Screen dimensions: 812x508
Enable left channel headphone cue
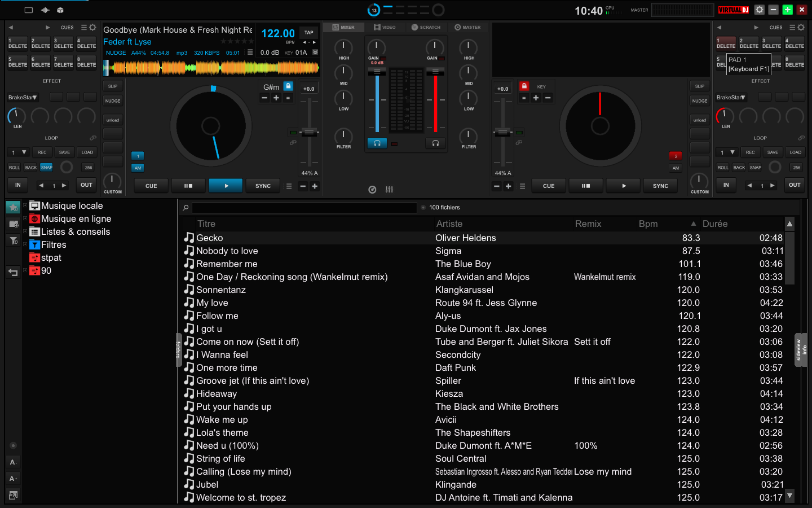point(377,143)
